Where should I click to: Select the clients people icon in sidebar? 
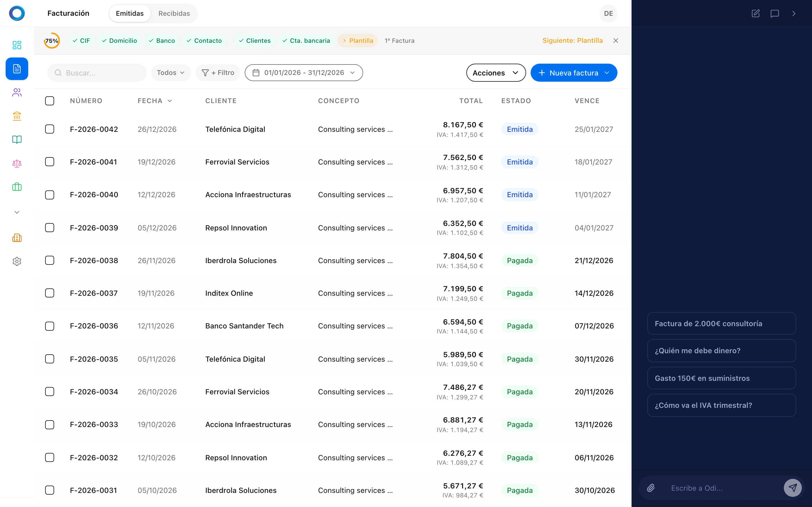coord(16,92)
